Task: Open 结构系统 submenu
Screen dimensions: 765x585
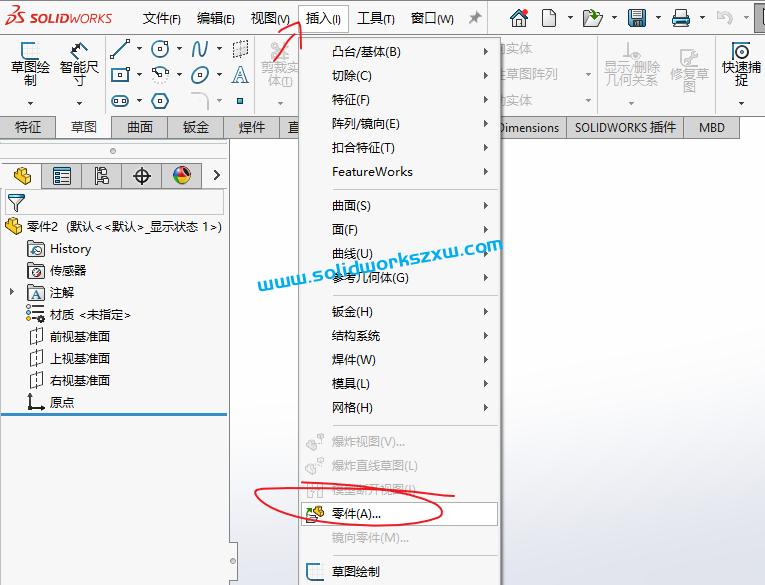Action: (x=399, y=335)
